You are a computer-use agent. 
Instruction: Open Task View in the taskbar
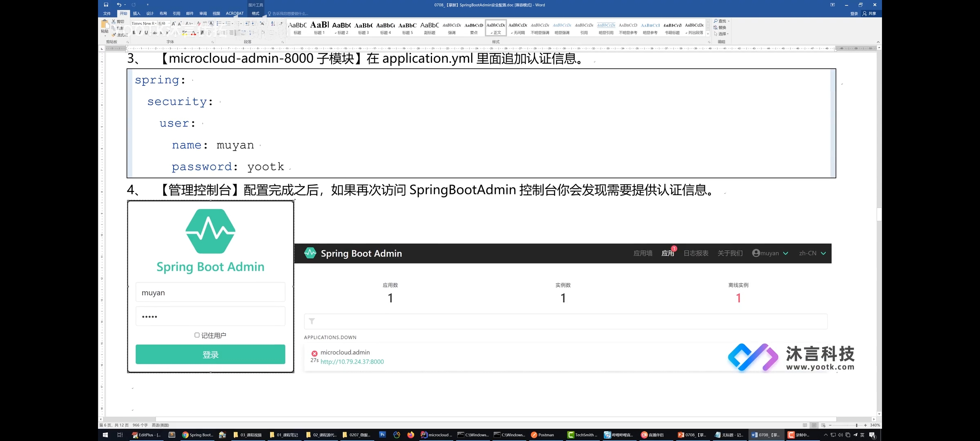coord(120,435)
